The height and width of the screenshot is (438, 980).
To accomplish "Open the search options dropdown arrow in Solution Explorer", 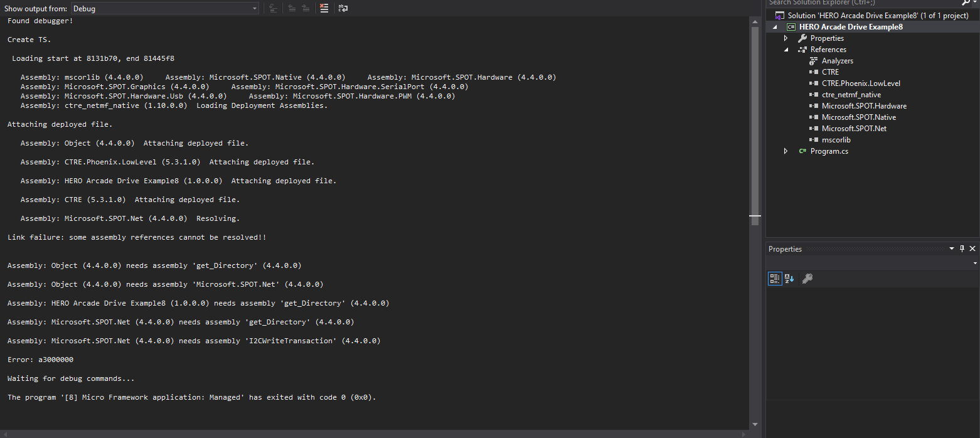I will (974, 3).
